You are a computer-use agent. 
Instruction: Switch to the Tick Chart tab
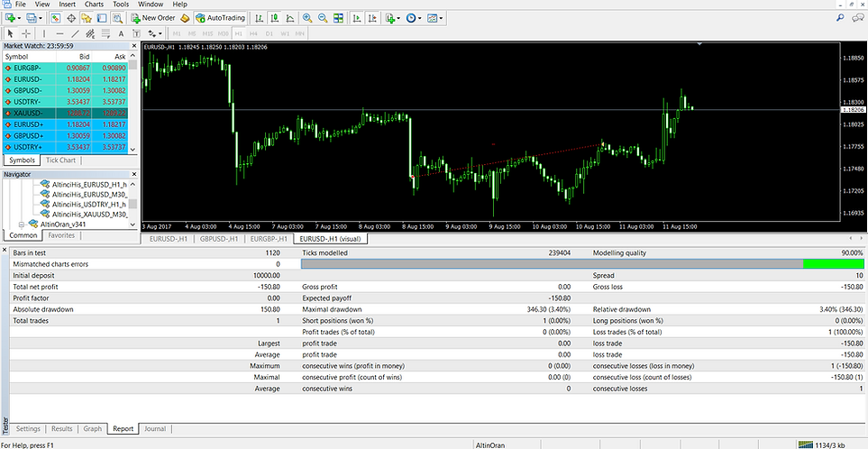pos(60,160)
